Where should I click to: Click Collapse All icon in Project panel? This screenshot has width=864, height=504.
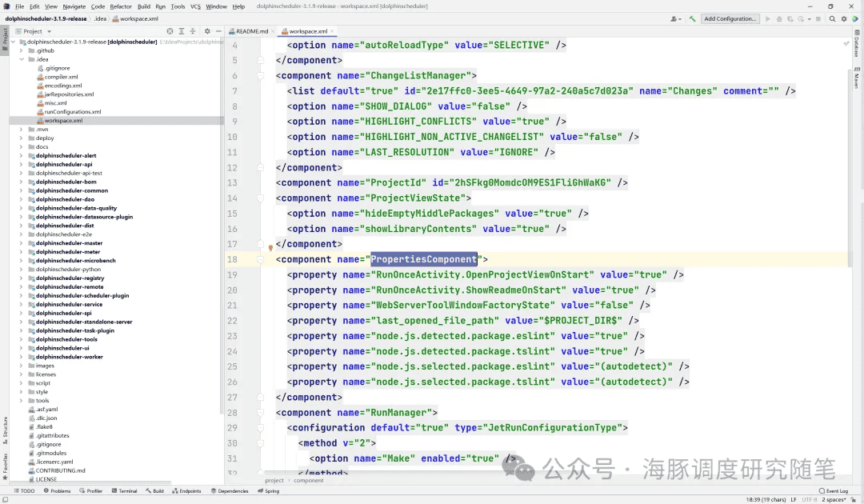tap(192, 31)
